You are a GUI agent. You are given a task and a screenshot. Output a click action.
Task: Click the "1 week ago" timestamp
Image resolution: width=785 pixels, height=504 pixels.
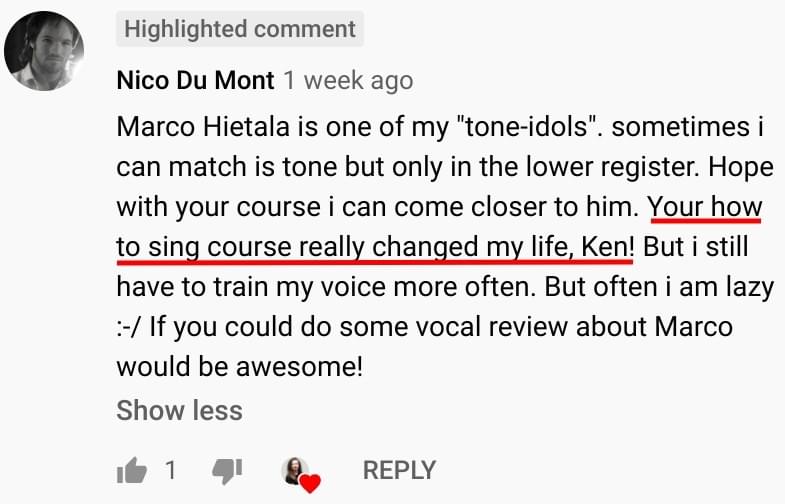click(x=348, y=80)
